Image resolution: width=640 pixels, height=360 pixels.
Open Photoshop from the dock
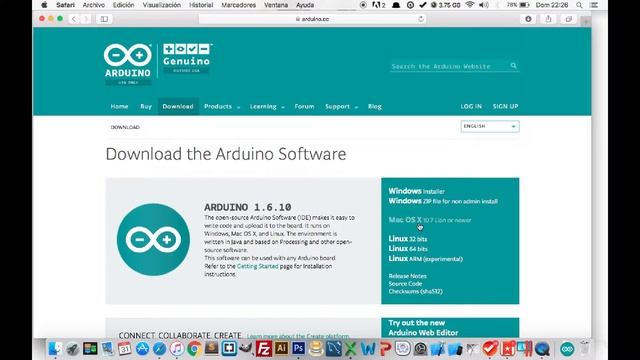click(x=298, y=348)
